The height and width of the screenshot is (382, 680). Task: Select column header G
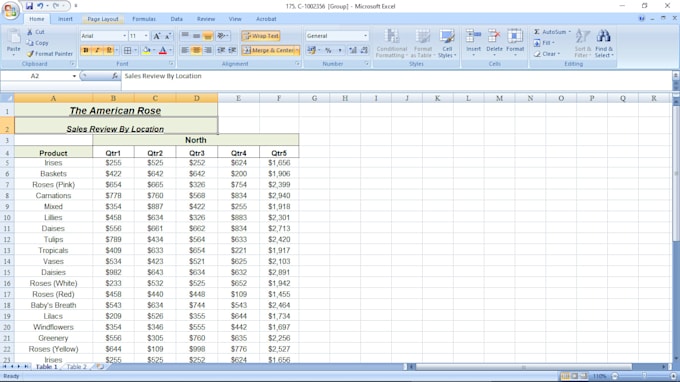point(314,98)
